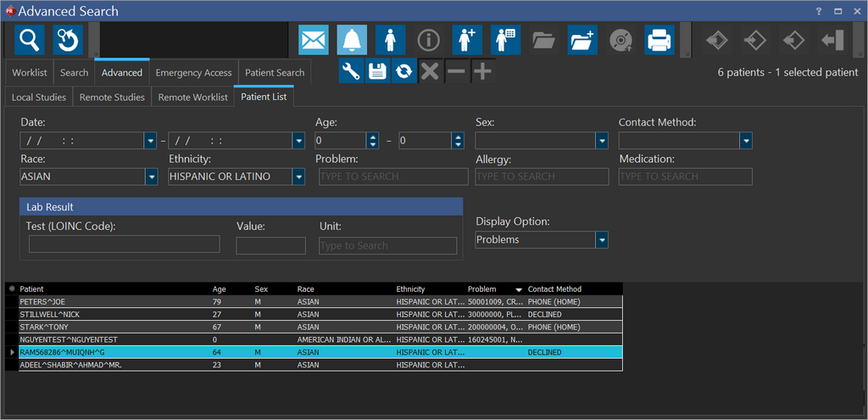Click the wrench settings icon
The height and width of the screenshot is (420, 868).
352,72
